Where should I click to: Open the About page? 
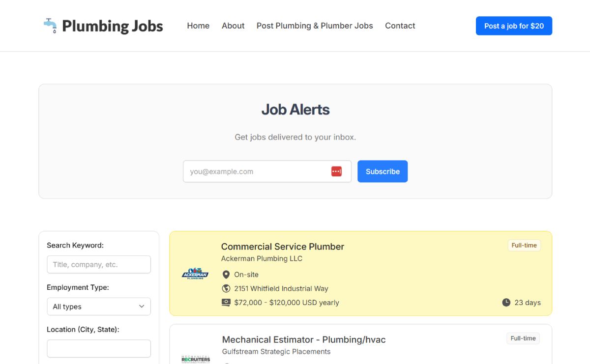tap(233, 26)
